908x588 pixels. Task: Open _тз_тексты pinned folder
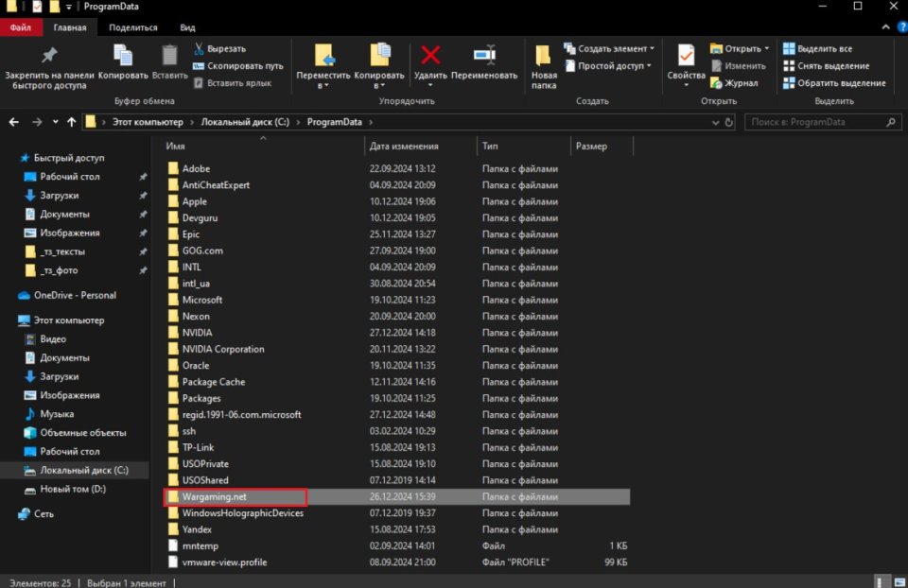click(62, 251)
